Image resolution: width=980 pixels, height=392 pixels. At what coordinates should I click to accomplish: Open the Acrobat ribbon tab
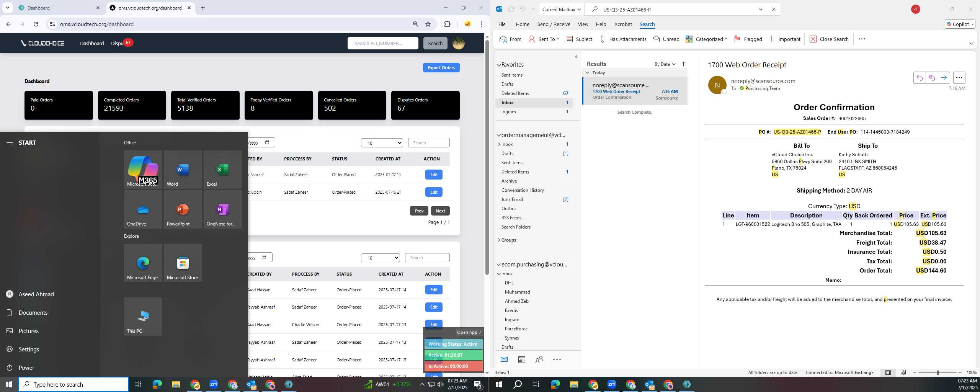pyautogui.click(x=623, y=24)
